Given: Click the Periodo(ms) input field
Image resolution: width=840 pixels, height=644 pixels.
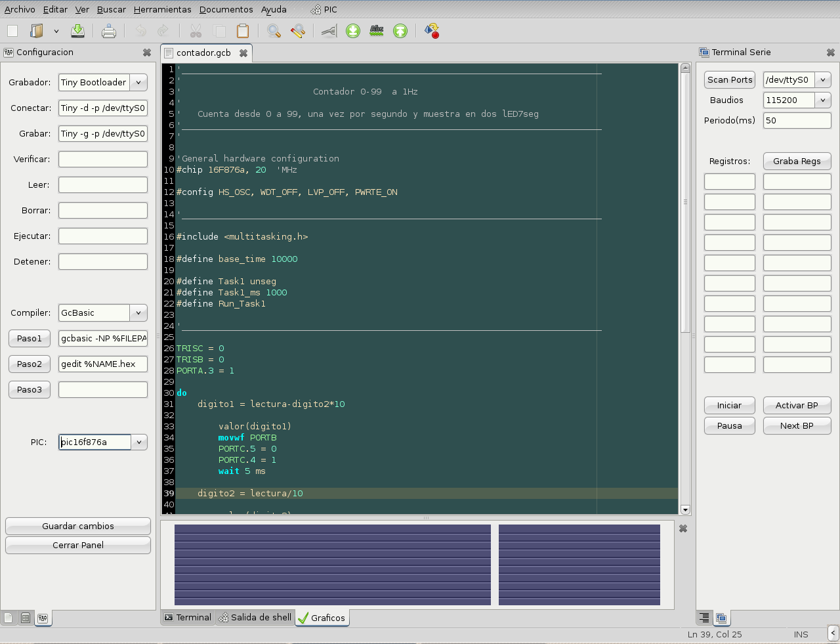Looking at the screenshot, I should click(x=797, y=121).
